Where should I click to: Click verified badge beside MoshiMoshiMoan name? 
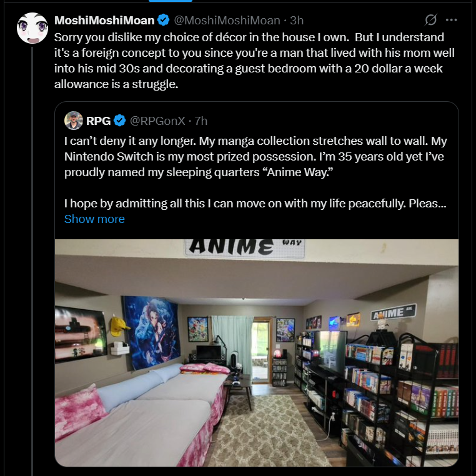click(164, 20)
